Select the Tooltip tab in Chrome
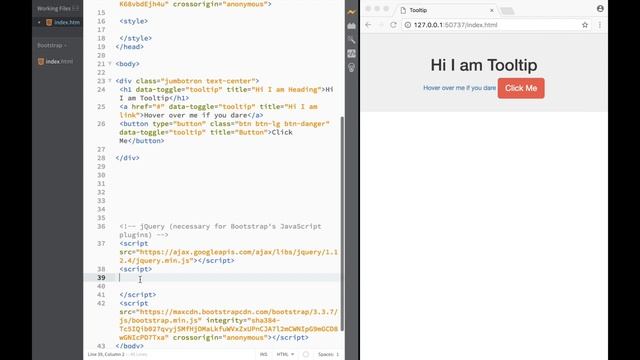 (445, 10)
